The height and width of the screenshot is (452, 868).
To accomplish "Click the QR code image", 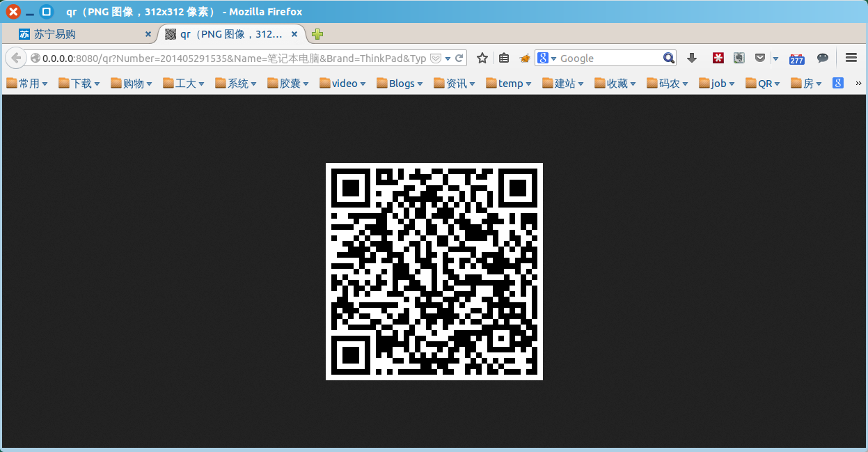I will [434, 272].
